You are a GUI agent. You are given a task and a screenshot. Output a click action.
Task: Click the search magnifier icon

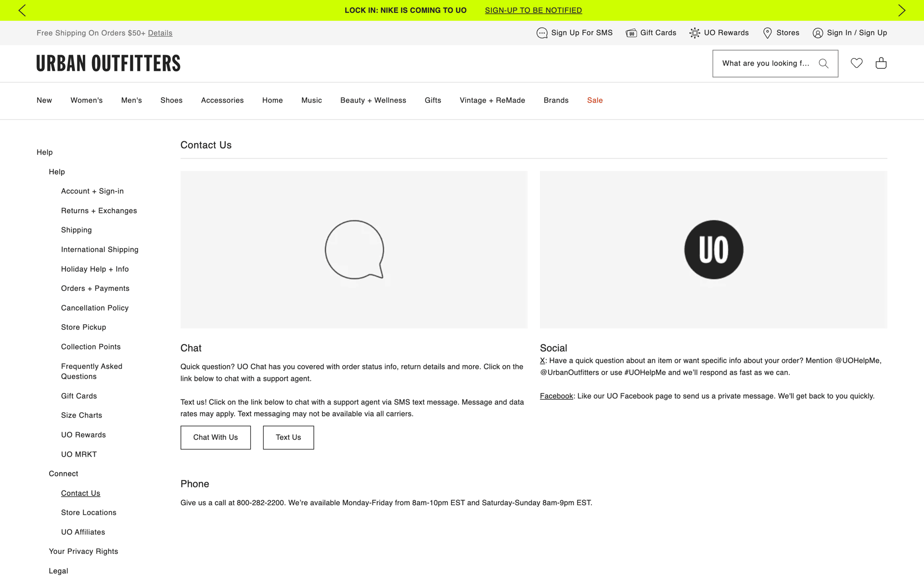pyautogui.click(x=823, y=64)
